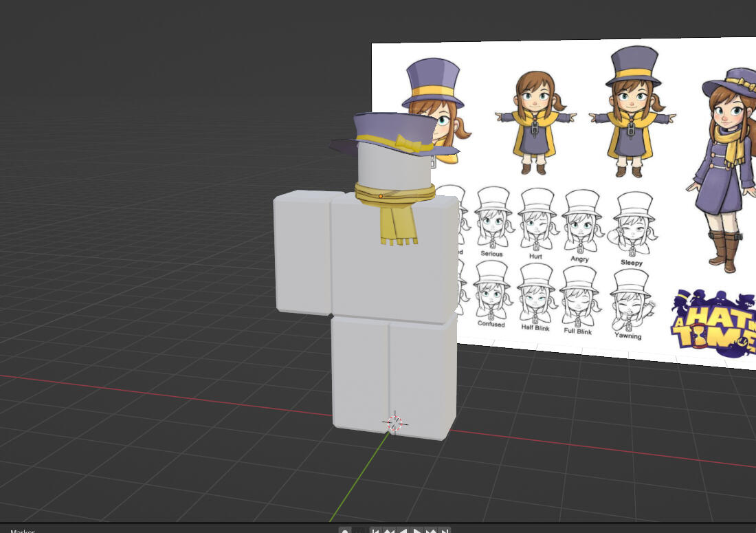Click the Yawning expression sketch on reference
756x533 pixels.
(629, 303)
